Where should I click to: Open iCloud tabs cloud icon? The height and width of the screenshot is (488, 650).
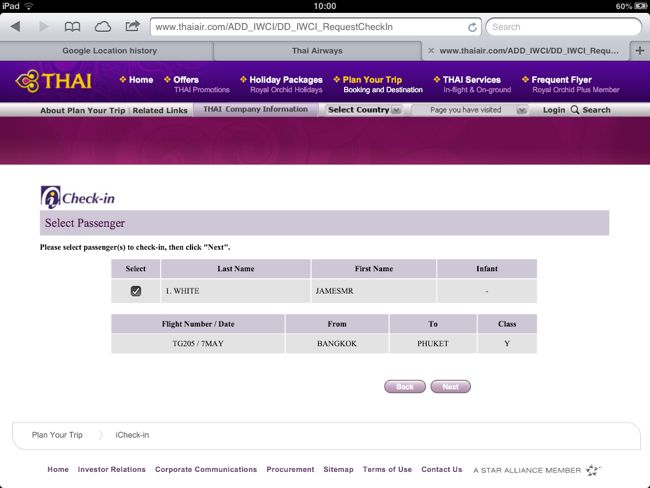(103, 27)
